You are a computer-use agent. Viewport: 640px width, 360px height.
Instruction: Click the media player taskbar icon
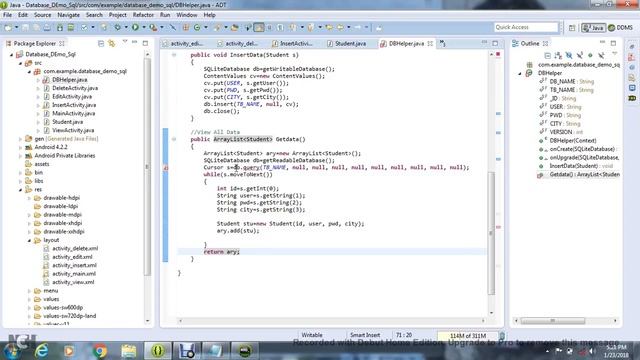(69, 351)
